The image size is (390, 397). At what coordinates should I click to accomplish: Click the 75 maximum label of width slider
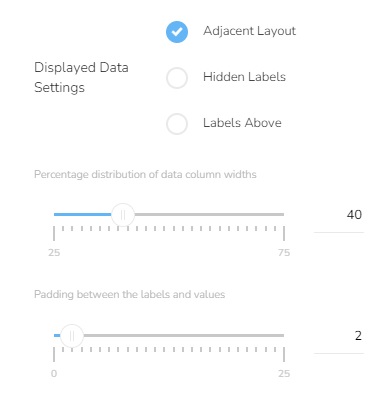284,253
